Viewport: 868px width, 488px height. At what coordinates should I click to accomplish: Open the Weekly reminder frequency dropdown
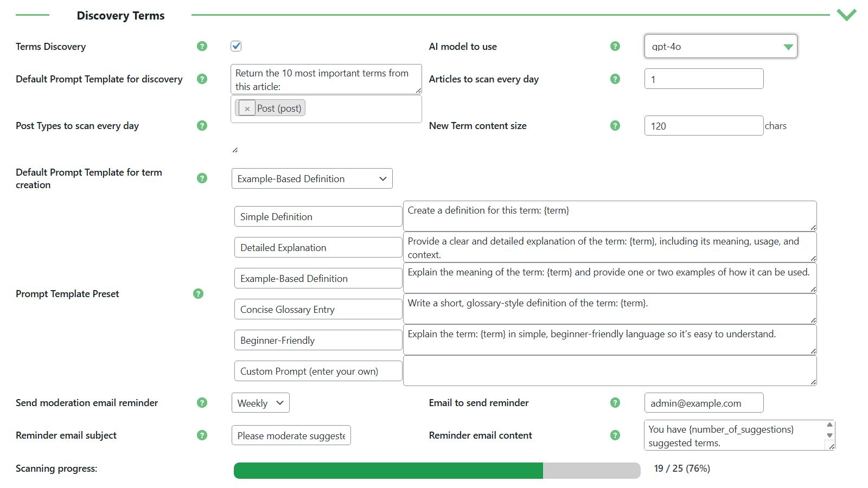pos(260,403)
